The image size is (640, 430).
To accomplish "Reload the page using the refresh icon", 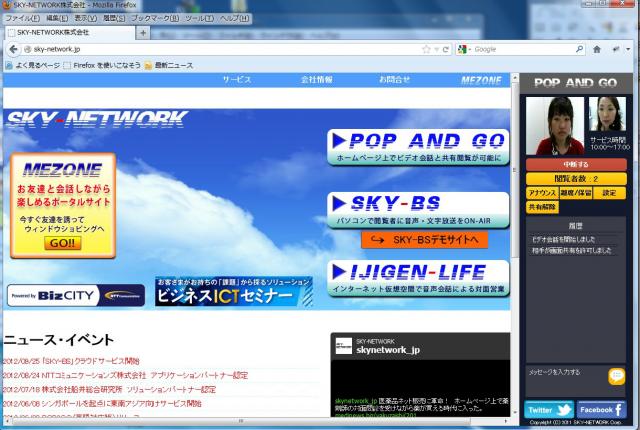I will [446, 49].
